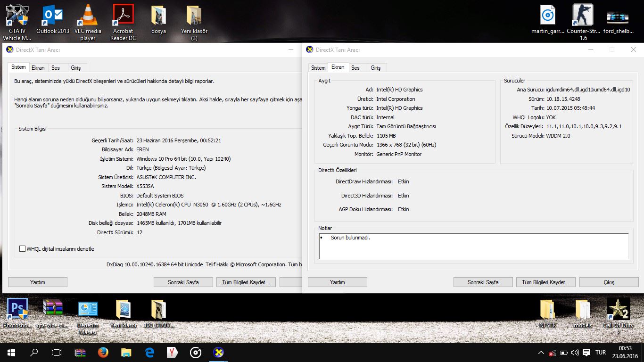This screenshot has width=644, height=362.
Task: Click the Firefox icon in the taskbar
Action: pyautogui.click(x=103, y=352)
